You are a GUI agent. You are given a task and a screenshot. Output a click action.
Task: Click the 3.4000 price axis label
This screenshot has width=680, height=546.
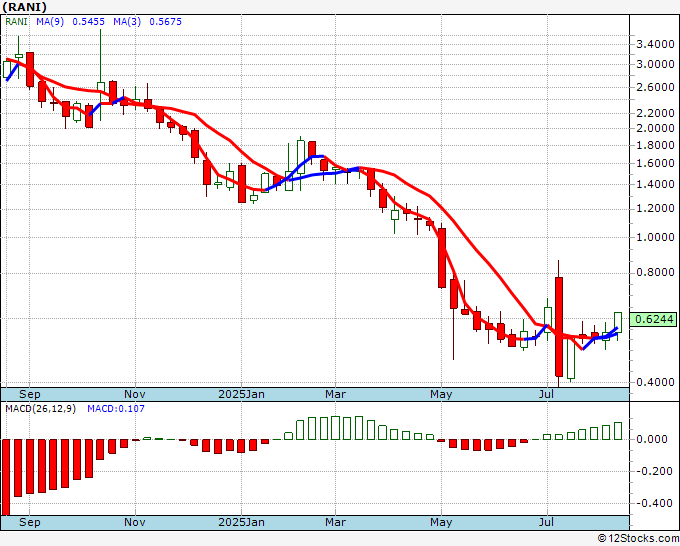(x=655, y=44)
